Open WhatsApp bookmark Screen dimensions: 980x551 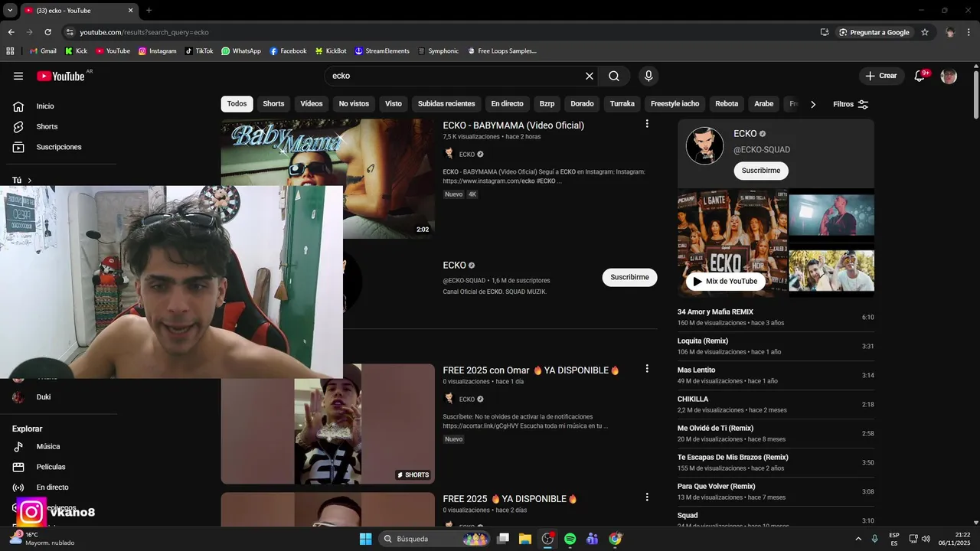(x=241, y=51)
